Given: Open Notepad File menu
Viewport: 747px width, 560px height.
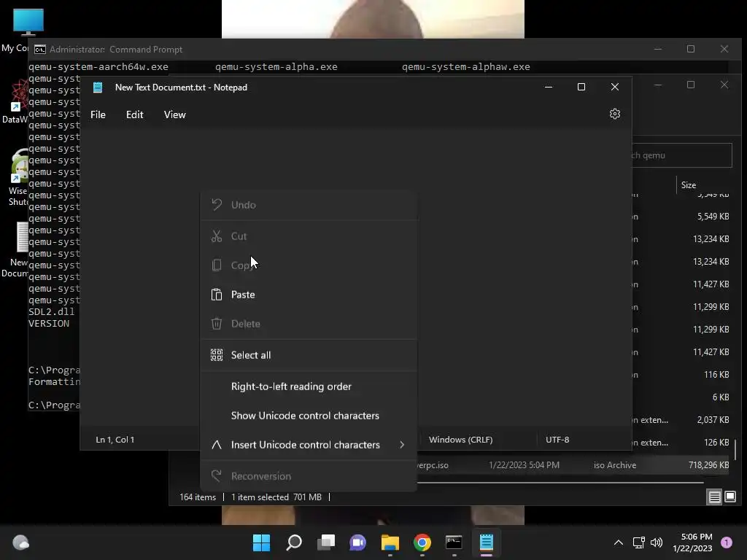Looking at the screenshot, I should click(98, 114).
